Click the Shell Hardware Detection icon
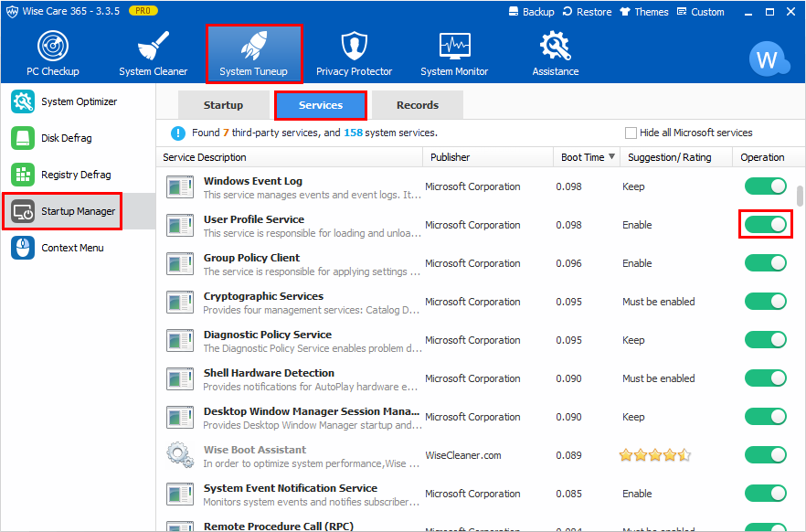The height and width of the screenshot is (532, 806). [180, 378]
